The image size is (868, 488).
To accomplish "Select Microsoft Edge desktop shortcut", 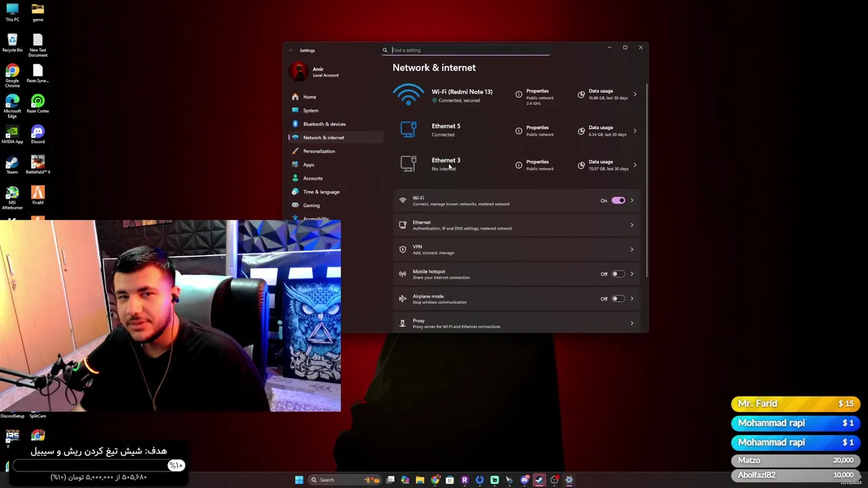I will (12, 106).
